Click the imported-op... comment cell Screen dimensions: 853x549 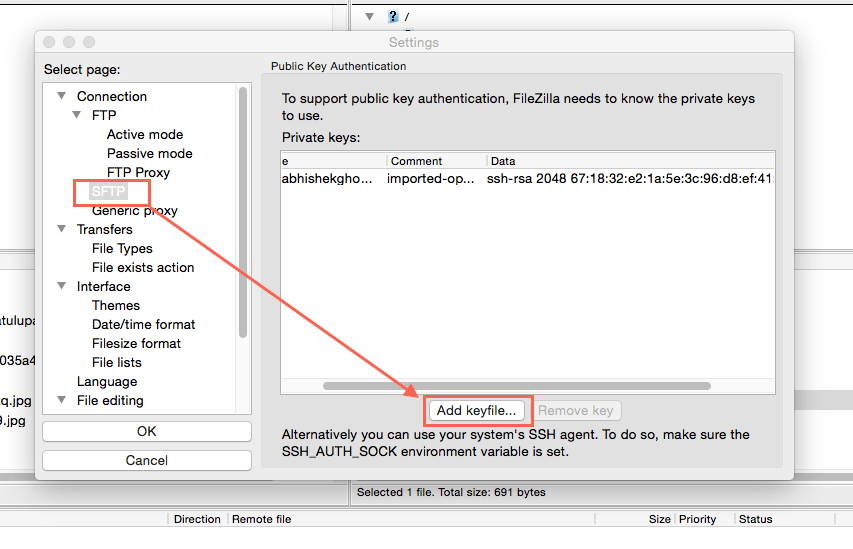click(430, 178)
